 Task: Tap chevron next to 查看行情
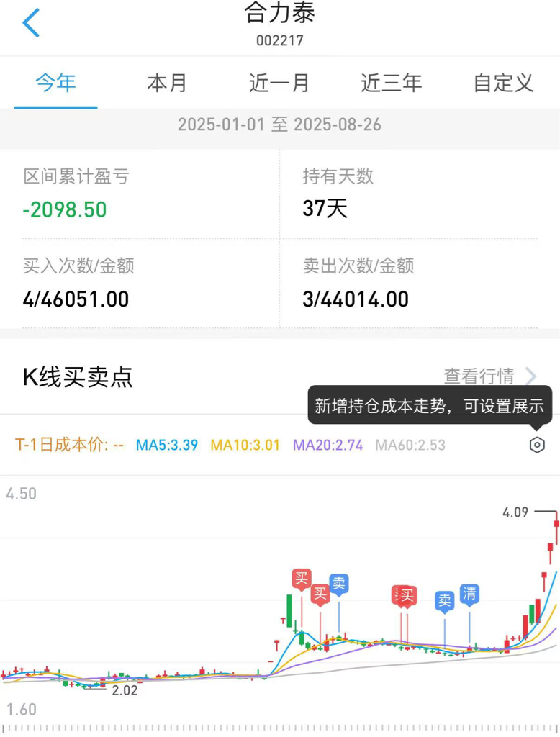click(x=531, y=376)
